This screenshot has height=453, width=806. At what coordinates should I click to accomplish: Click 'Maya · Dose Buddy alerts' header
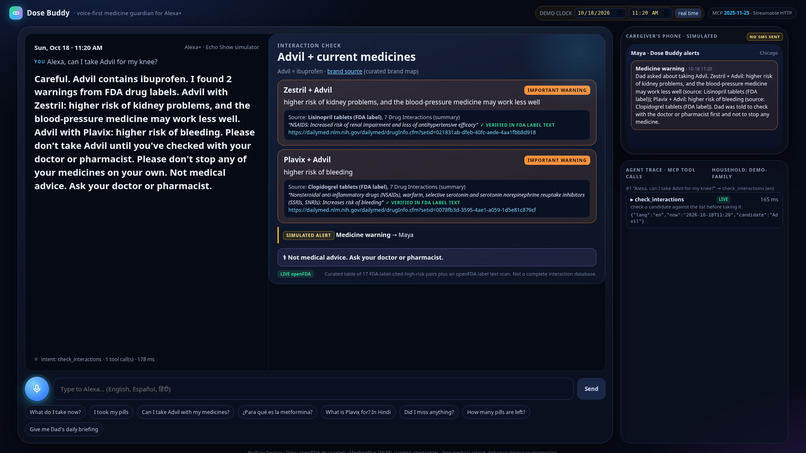665,53
